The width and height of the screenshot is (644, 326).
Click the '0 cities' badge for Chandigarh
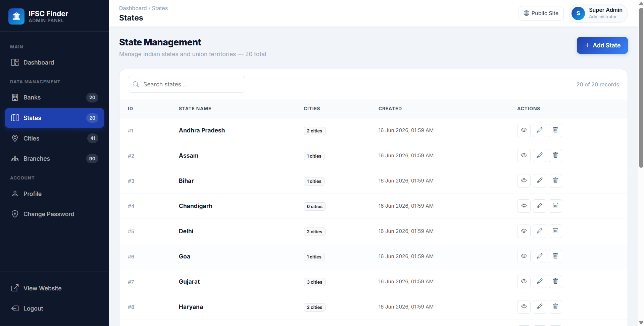pos(314,206)
